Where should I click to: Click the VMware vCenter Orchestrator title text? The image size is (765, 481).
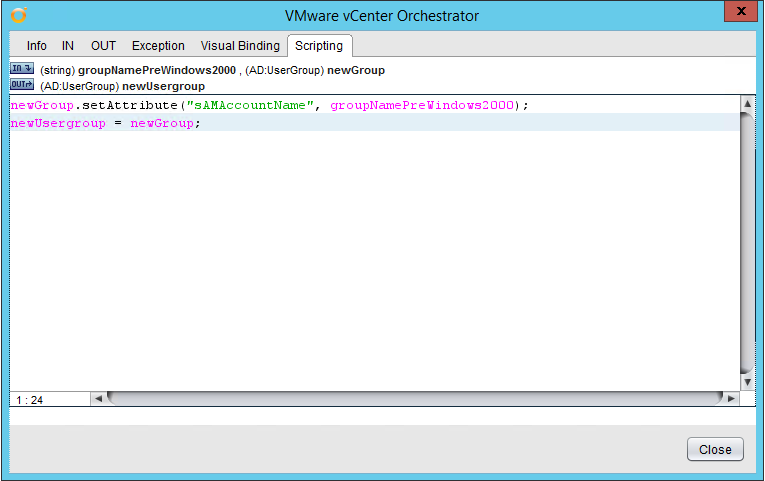382,16
